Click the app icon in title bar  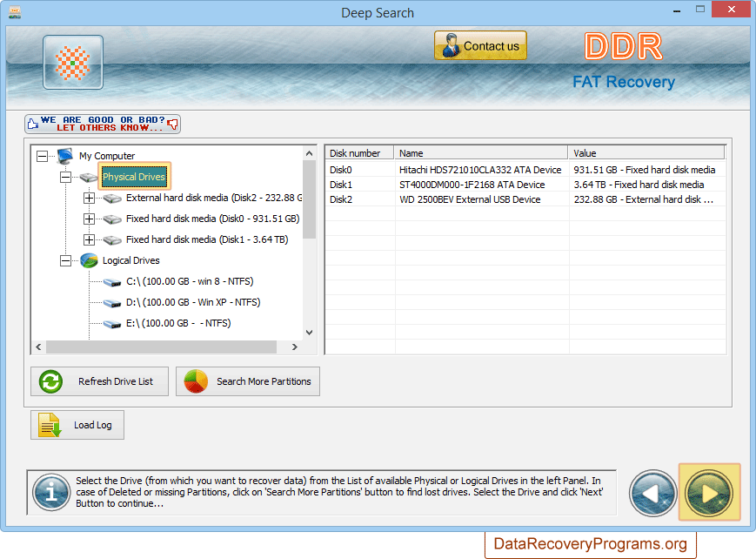coord(15,12)
